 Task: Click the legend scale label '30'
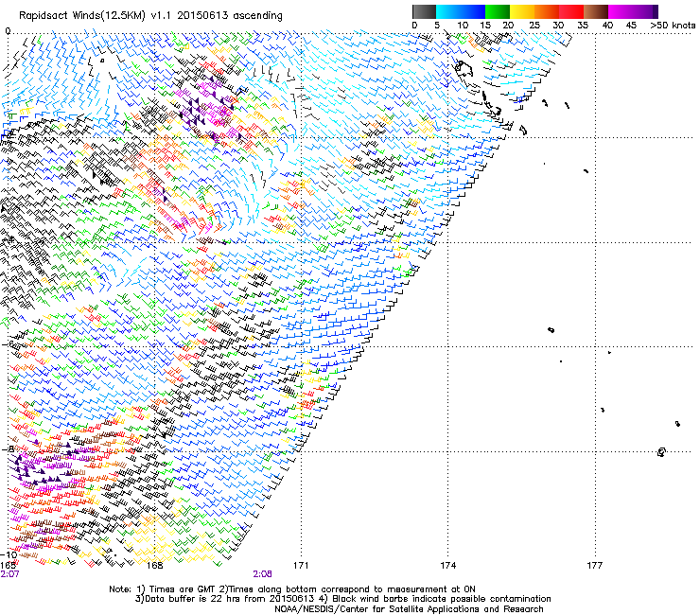coord(558,26)
